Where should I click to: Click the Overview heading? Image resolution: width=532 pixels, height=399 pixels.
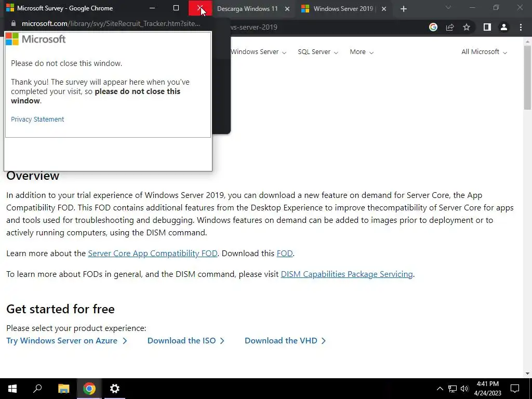point(33,176)
